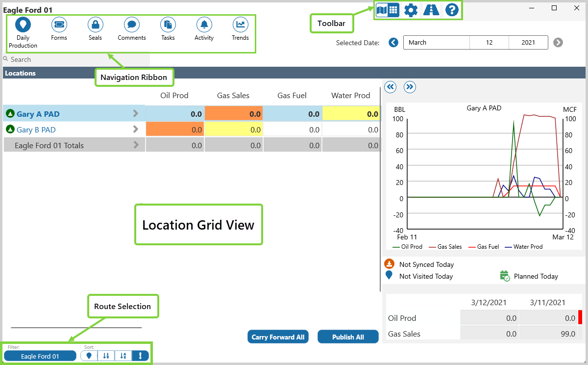
Task: Switch to map view toggle
Action: 382,10
